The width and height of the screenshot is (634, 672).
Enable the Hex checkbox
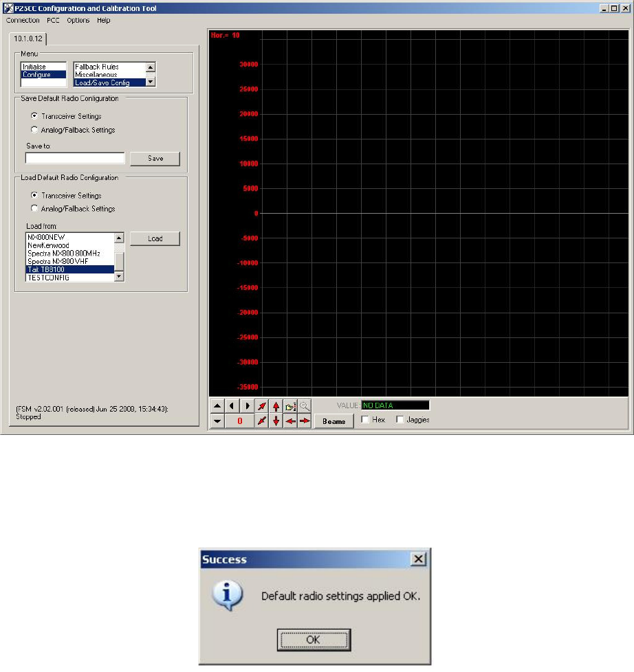365,420
